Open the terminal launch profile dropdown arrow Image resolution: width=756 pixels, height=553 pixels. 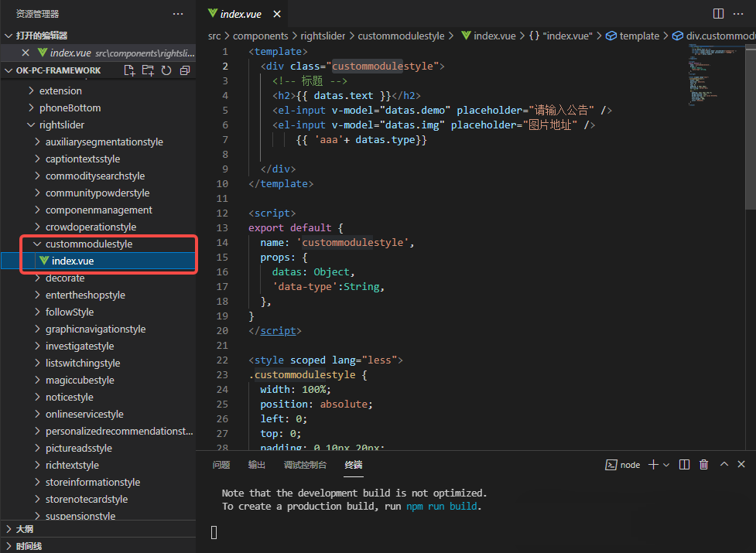point(666,465)
